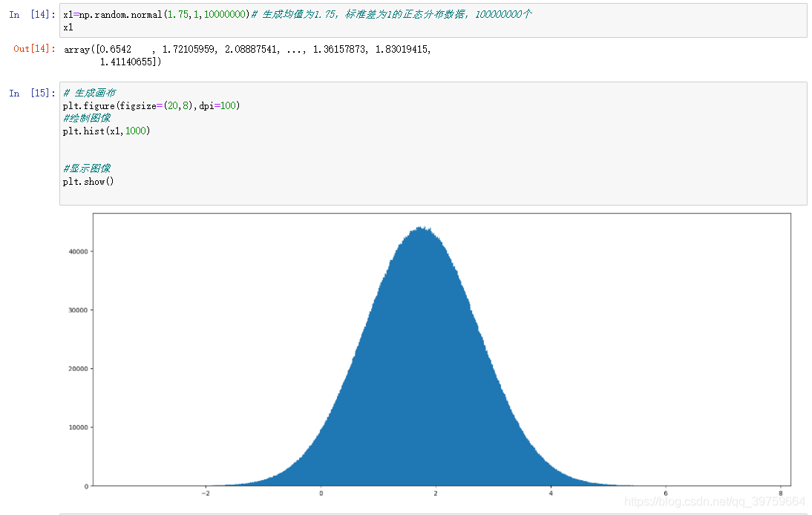Image resolution: width=812 pixels, height=515 pixels.
Task: Select the In [15] cell prompt
Action: coord(32,94)
